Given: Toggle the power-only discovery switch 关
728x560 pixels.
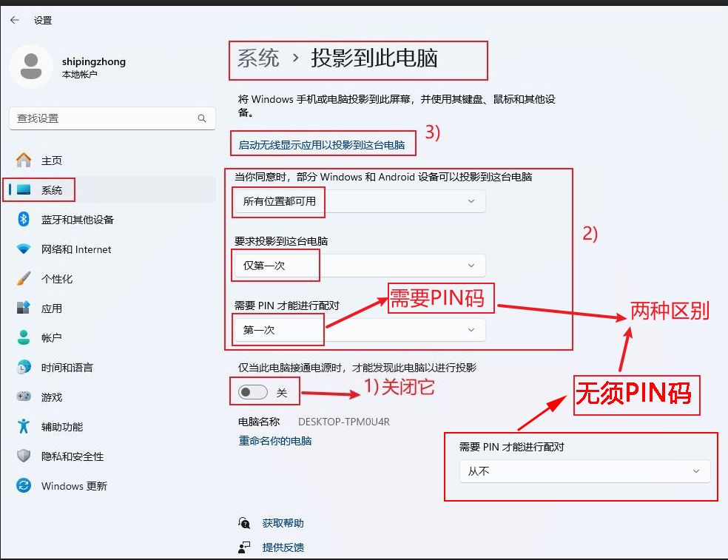Looking at the screenshot, I should point(253,392).
